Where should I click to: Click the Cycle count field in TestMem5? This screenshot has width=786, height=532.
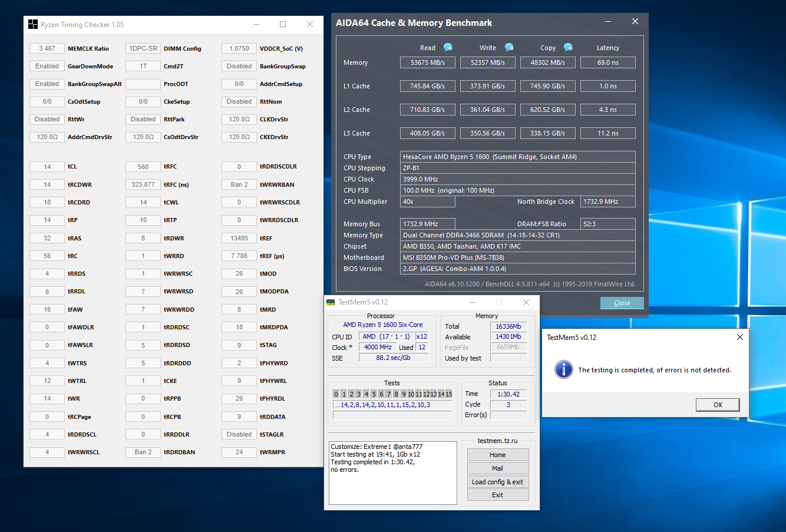[x=508, y=405]
